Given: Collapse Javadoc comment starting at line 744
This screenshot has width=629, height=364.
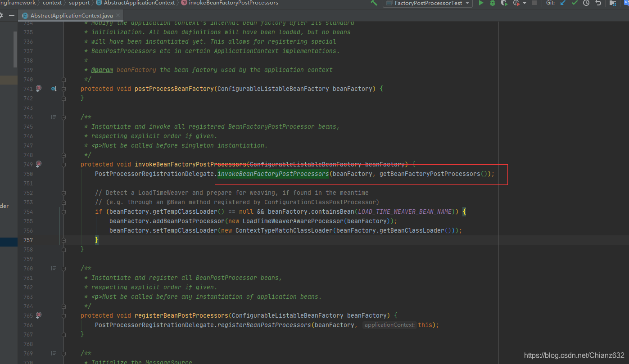Looking at the screenshot, I should click(x=63, y=117).
